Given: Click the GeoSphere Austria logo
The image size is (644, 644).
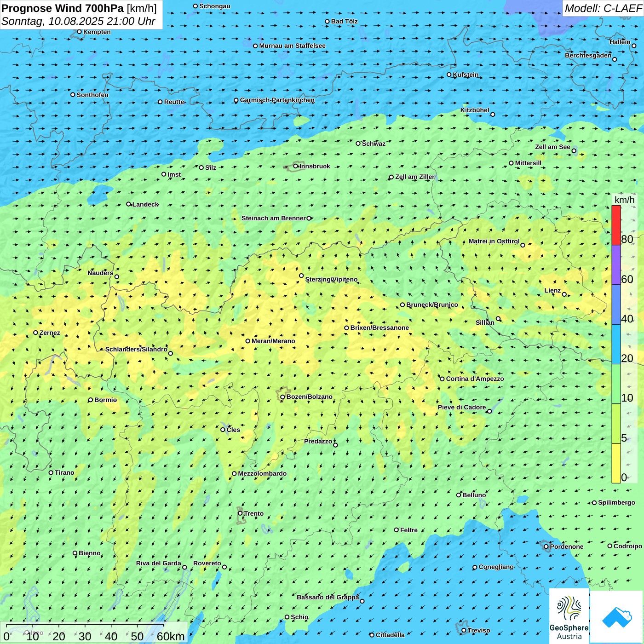Looking at the screenshot, I should click(569, 615).
